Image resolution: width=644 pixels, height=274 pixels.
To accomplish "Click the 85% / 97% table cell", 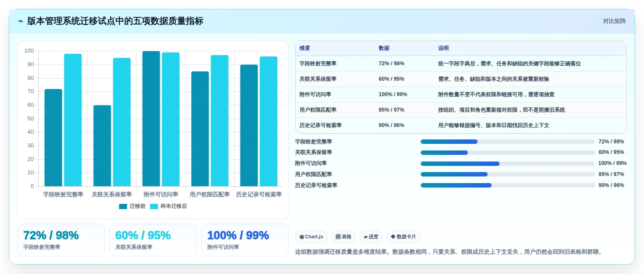I will coord(392,110).
